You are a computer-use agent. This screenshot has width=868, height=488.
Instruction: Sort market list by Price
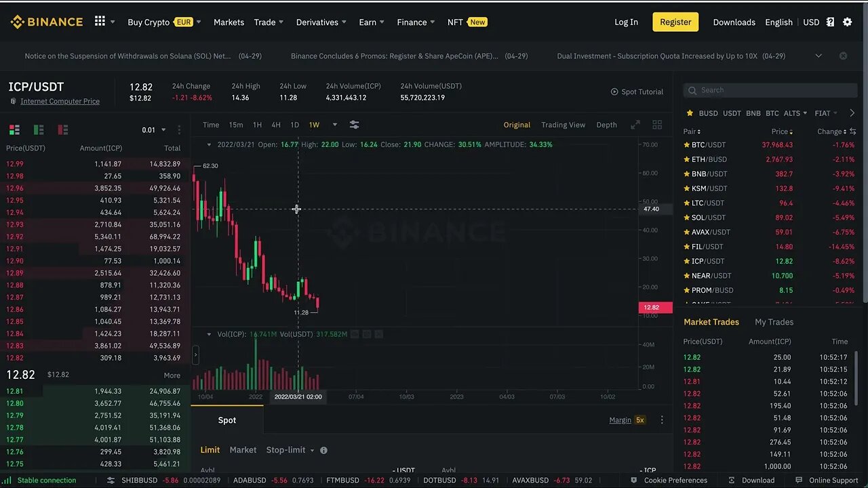[782, 131]
